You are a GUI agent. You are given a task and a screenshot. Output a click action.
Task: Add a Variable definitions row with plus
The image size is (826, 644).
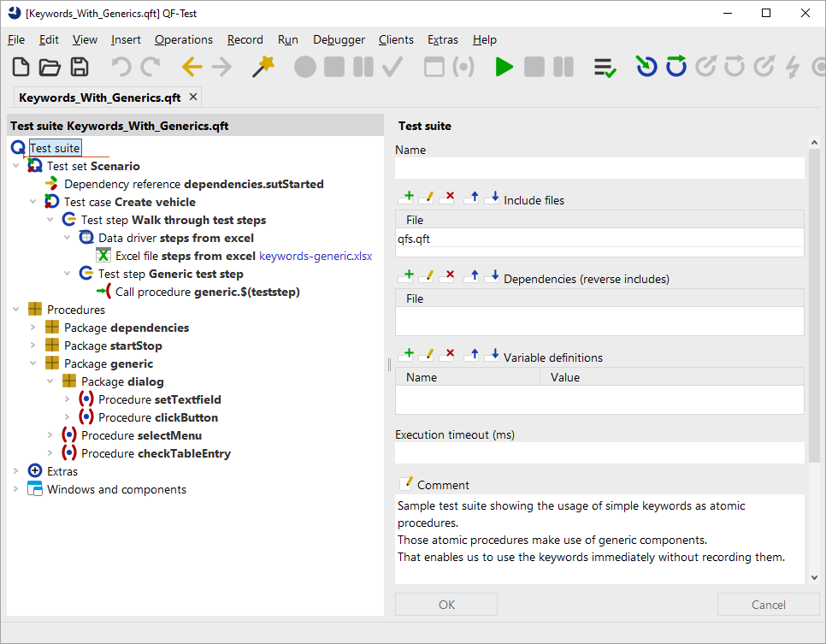[x=406, y=355]
